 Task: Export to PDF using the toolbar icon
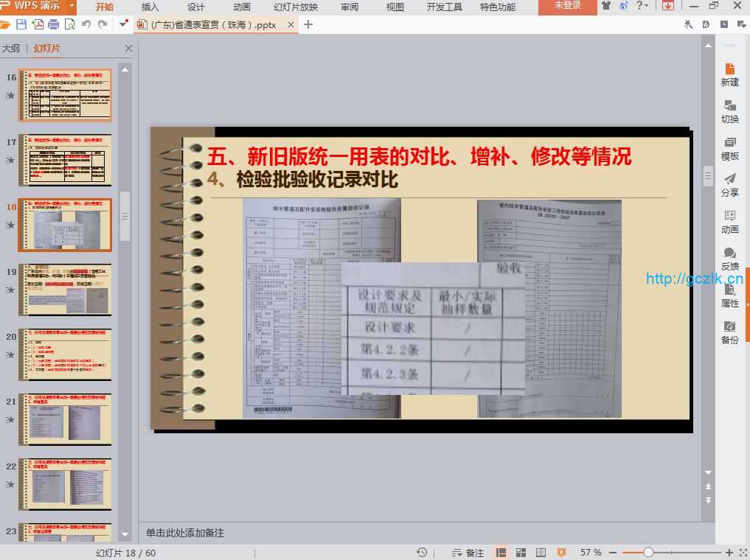pyautogui.click(x=38, y=24)
